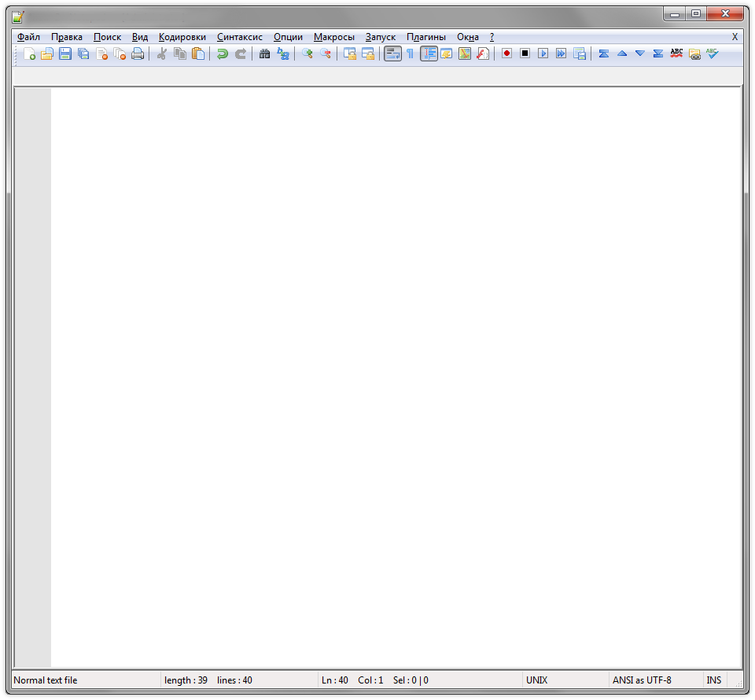Create a new file via toolbar icon
The width and height of the screenshot is (755, 700).
coord(29,53)
